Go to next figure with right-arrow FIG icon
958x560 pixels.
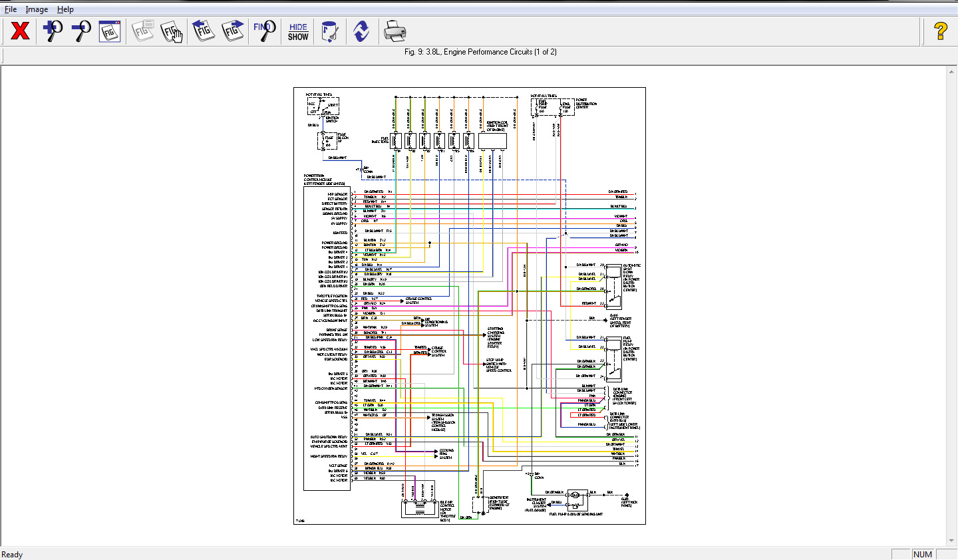tap(232, 31)
